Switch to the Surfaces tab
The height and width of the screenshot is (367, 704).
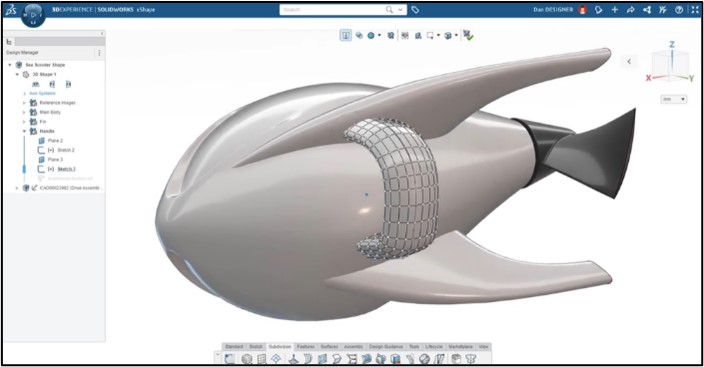tap(329, 347)
